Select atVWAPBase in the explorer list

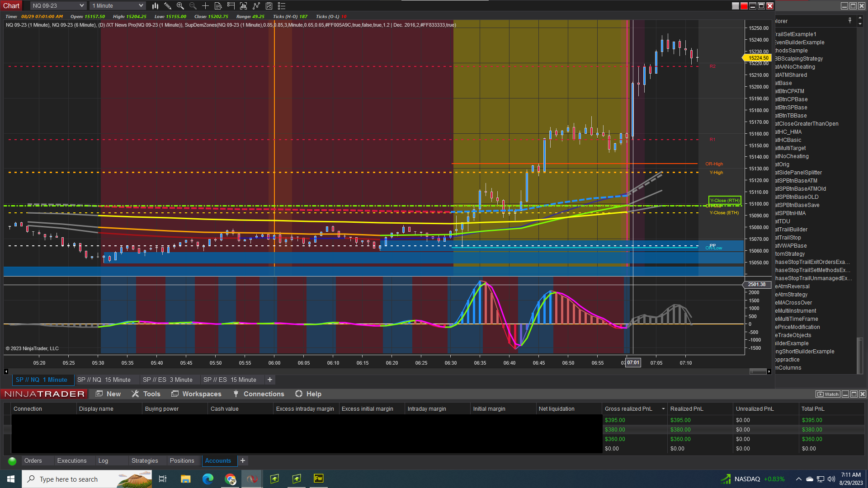tap(791, 246)
